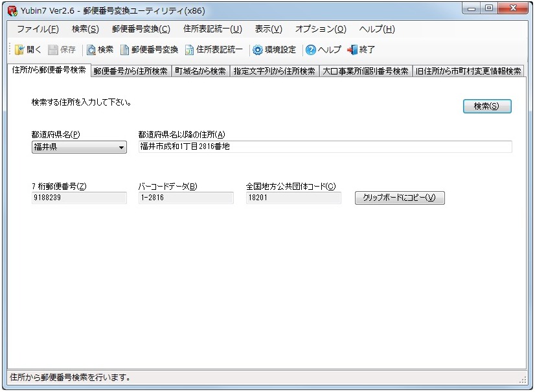
Task: Click the Search (検索) toolbar icon
Action: click(x=91, y=50)
